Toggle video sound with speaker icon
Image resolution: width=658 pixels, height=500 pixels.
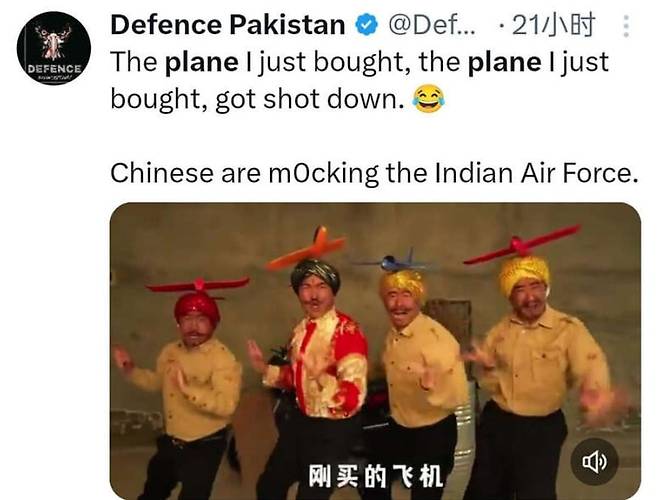coord(594,462)
